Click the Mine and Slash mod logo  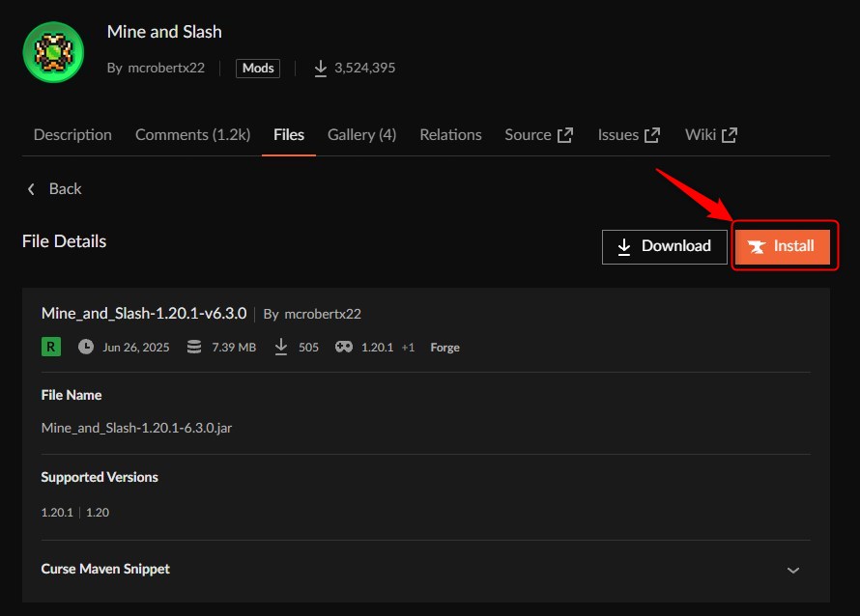(x=53, y=52)
